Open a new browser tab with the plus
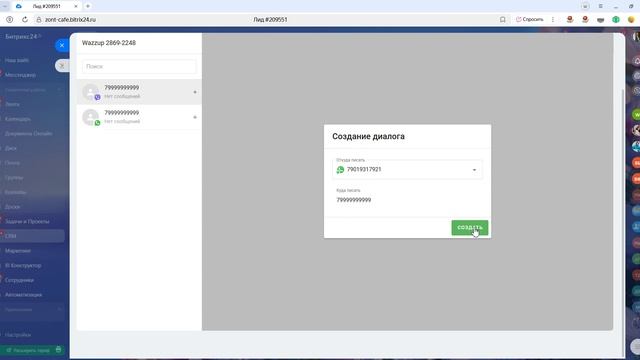Image resolution: width=640 pixels, height=360 pixels. point(88,6)
